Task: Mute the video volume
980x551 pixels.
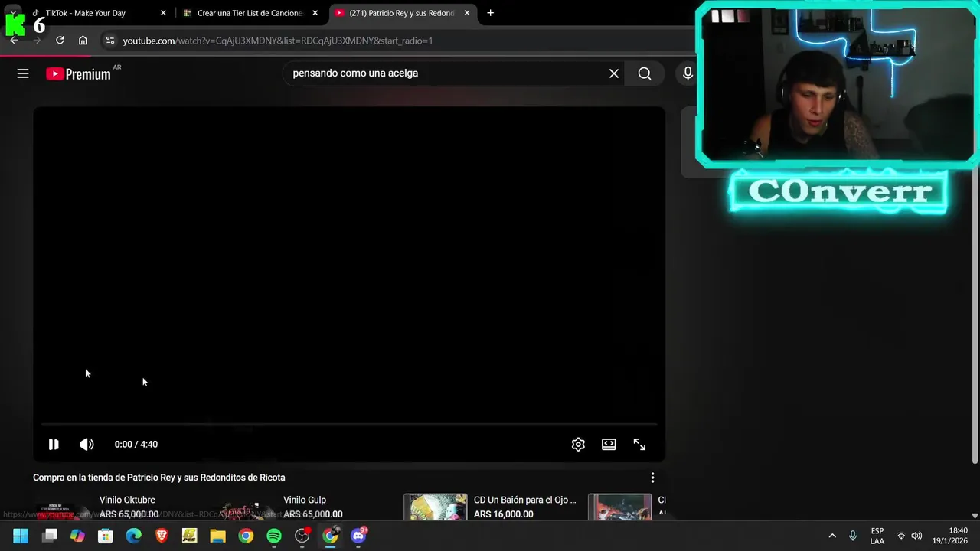Action: (87, 444)
